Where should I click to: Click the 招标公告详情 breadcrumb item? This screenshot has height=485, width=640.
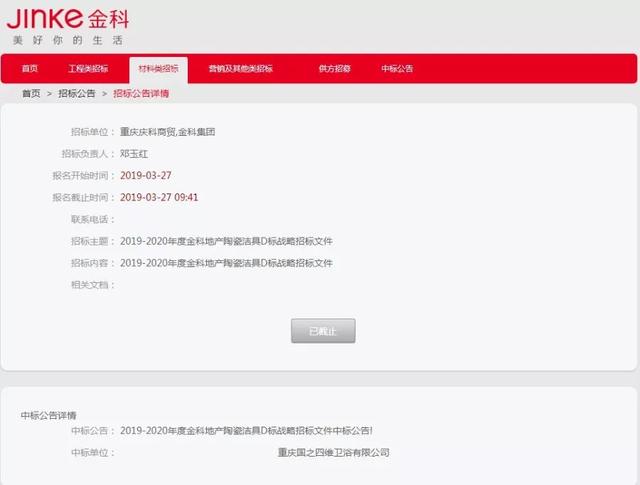pyautogui.click(x=141, y=93)
